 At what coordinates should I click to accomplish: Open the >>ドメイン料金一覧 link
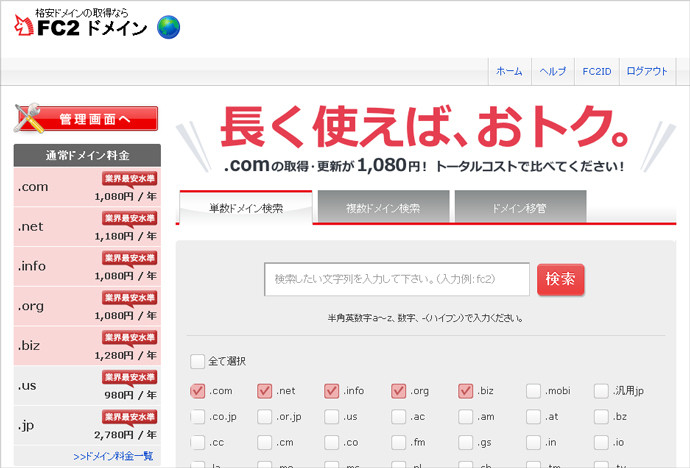point(113,456)
